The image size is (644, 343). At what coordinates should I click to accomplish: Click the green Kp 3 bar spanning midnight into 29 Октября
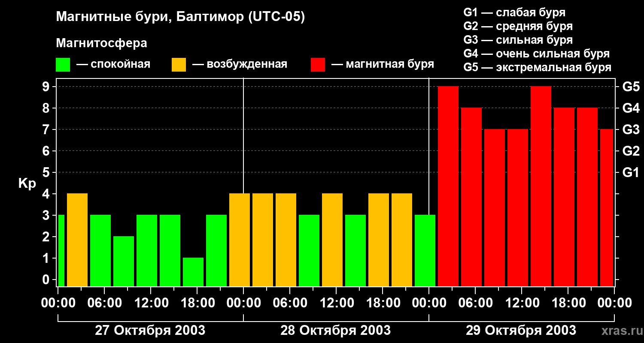[x=425, y=250]
